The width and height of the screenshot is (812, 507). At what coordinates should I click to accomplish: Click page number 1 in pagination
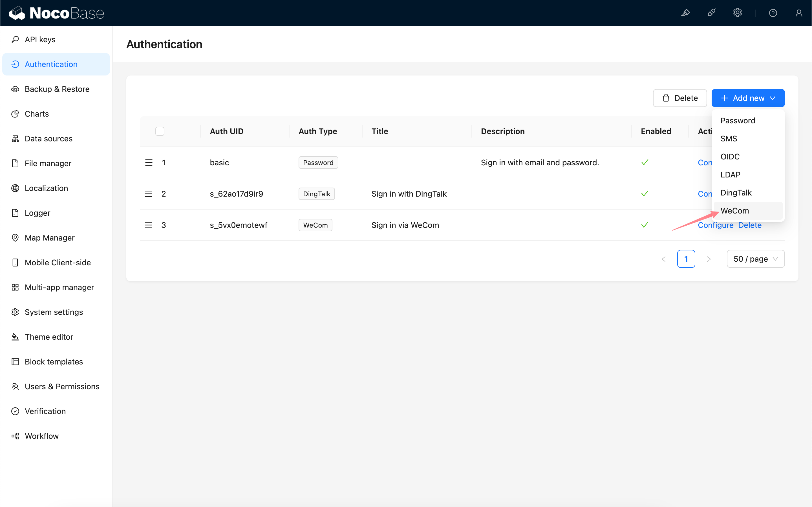coord(686,259)
